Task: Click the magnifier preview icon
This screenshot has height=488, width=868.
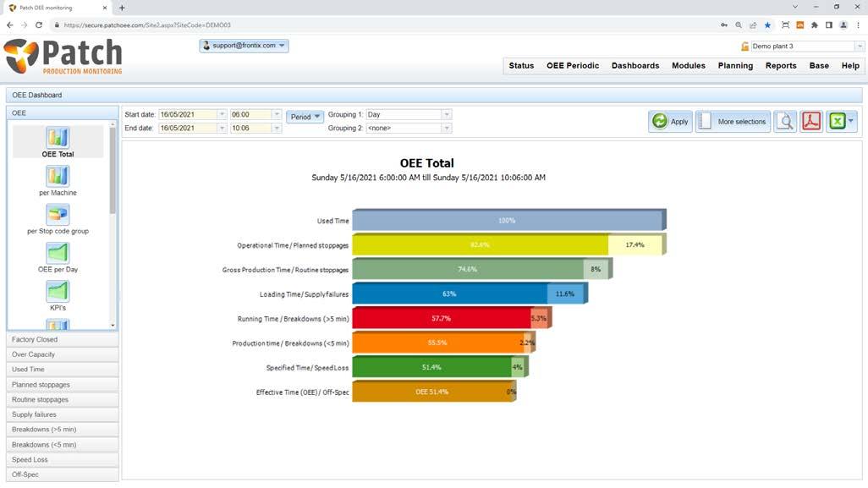Action: [785, 121]
